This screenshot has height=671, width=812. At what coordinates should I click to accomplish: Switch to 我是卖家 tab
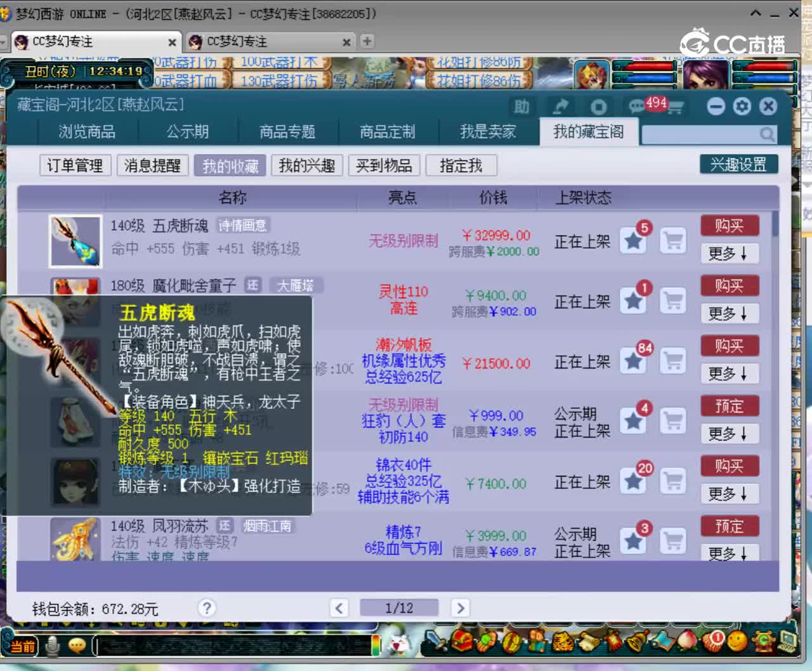coord(488,132)
